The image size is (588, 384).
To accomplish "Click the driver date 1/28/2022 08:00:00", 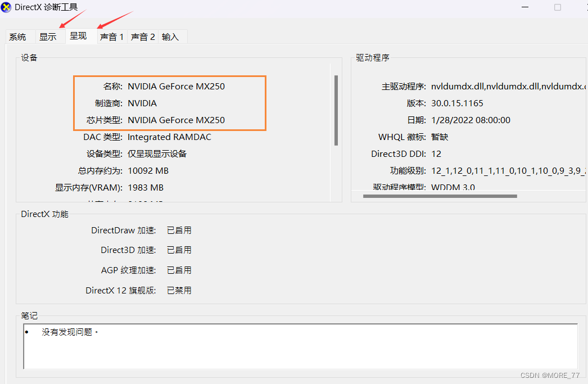I will coord(471,120).
